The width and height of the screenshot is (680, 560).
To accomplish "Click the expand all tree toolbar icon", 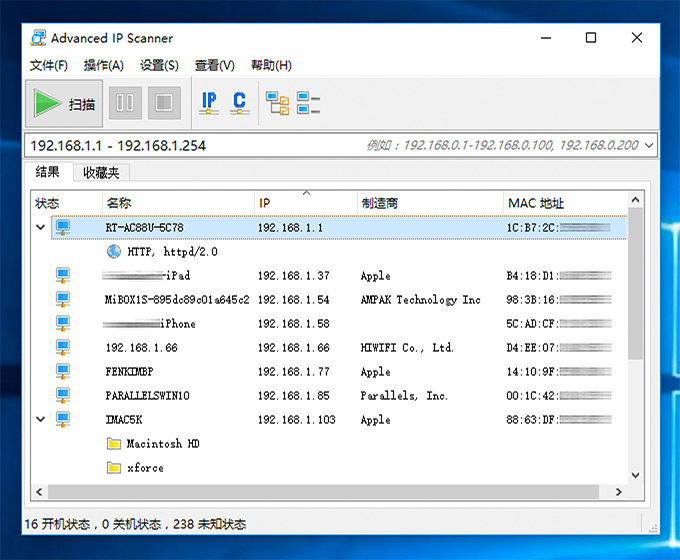I will click(x=278, y=103).
